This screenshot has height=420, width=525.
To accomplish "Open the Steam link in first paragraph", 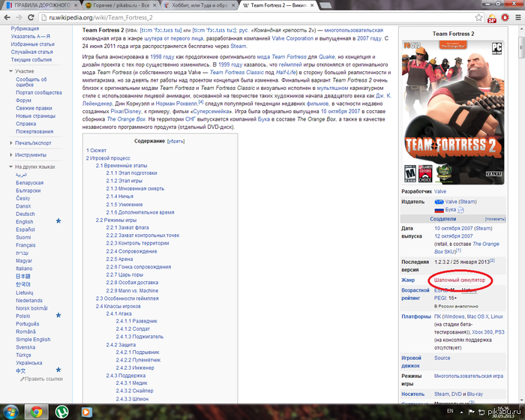I will click(x=238, y=46).
